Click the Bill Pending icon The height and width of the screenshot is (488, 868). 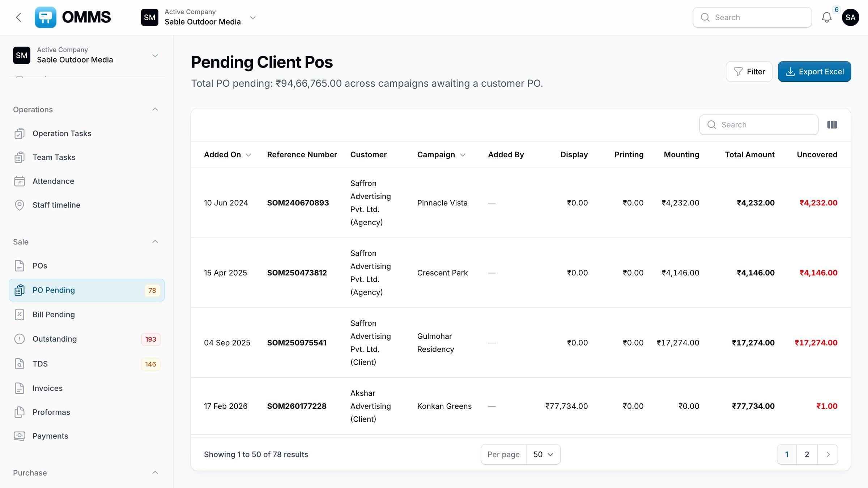click(x=20, y=314)
